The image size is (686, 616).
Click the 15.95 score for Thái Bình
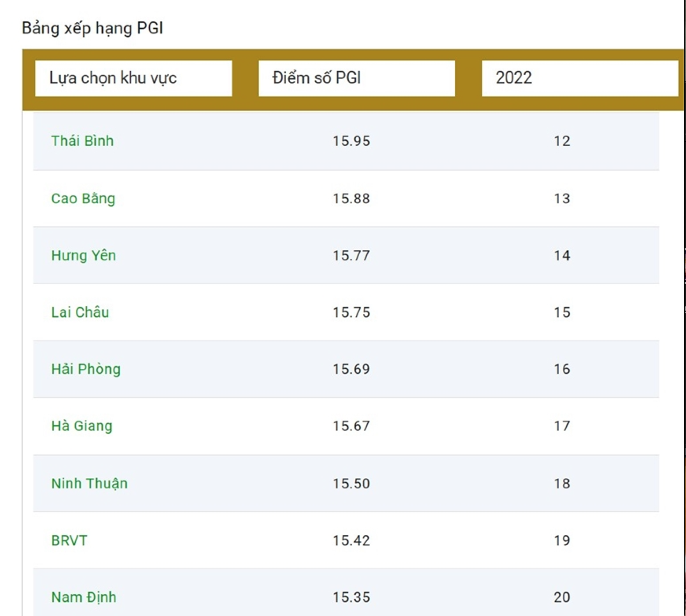[351, 141]
